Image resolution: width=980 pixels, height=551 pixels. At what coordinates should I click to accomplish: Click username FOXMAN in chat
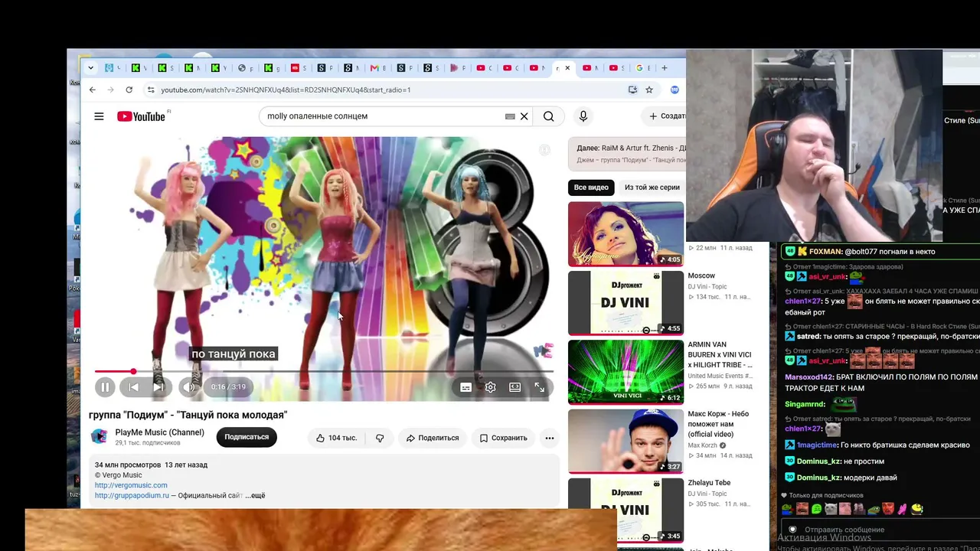pyautogui.click(x=825, y=251)
